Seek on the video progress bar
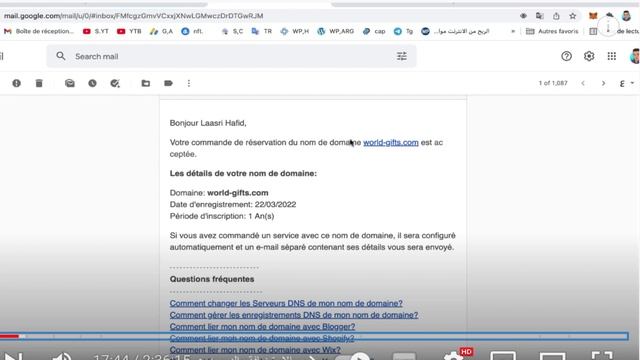Screen dimensions: 640x360 [x=314, y=336]
